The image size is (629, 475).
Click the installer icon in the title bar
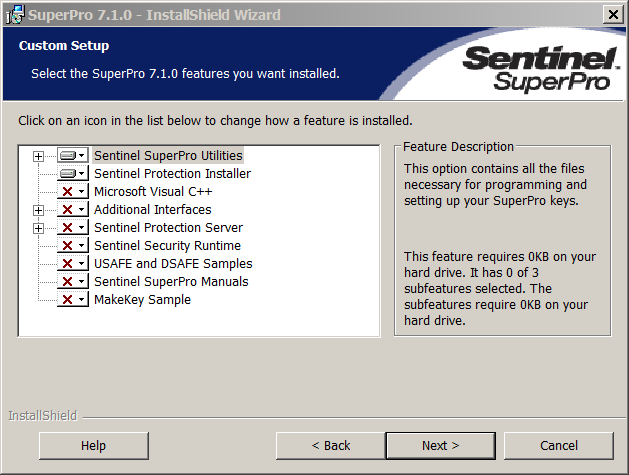point(15,15)
